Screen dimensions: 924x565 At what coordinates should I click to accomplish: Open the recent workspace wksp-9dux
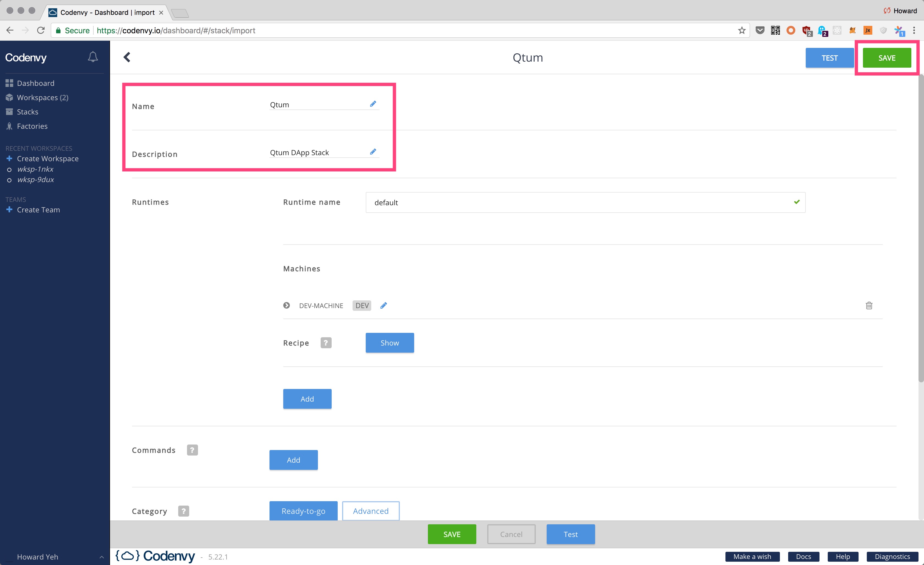tap(36, 180)
